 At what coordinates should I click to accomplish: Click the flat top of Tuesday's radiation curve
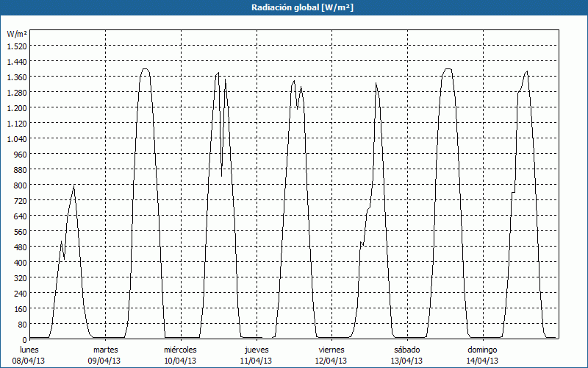[145, 69]
